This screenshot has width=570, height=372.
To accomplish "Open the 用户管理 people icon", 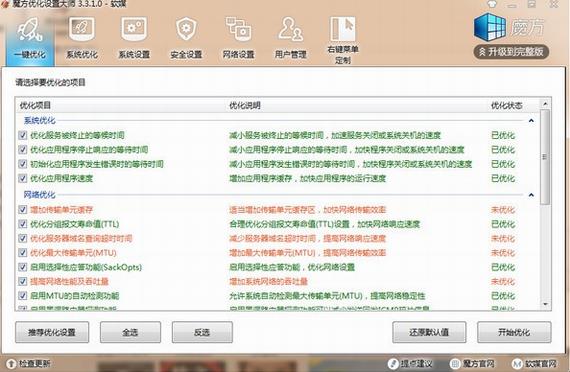I will point(290,29).
